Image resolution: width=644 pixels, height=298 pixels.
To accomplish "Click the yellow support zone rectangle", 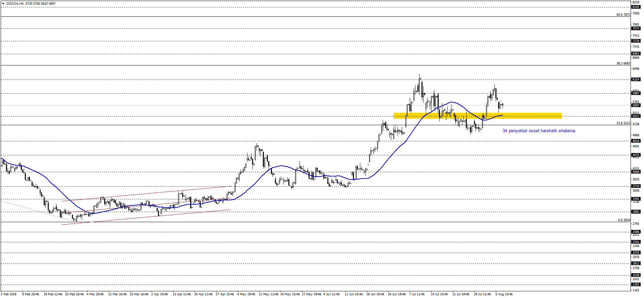I will pos(477,116).
